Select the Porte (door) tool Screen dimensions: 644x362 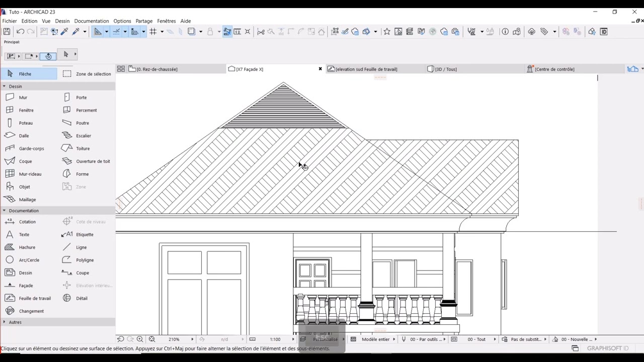pyautogui.click(x=87, y=98)
